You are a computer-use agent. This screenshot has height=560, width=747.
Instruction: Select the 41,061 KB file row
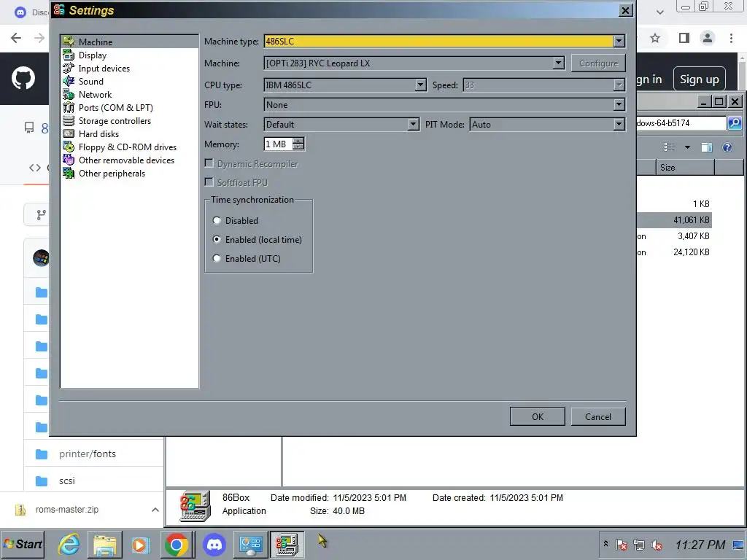click(673, 220)
